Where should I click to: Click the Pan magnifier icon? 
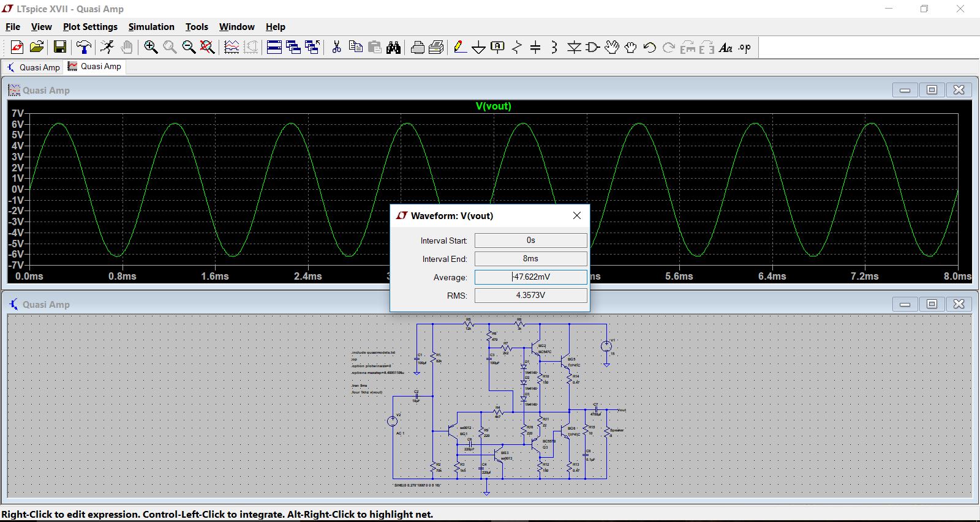(x=170, y=47)
